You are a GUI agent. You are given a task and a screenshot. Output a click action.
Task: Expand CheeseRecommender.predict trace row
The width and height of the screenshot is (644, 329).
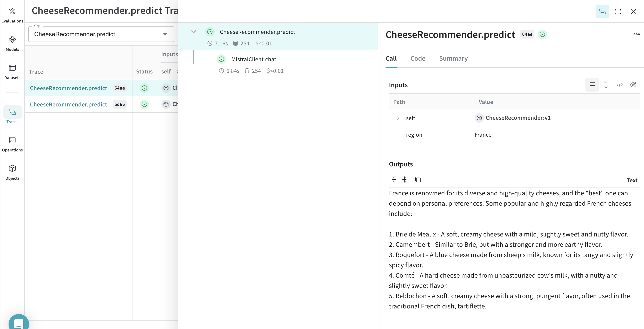click(193, 31)
